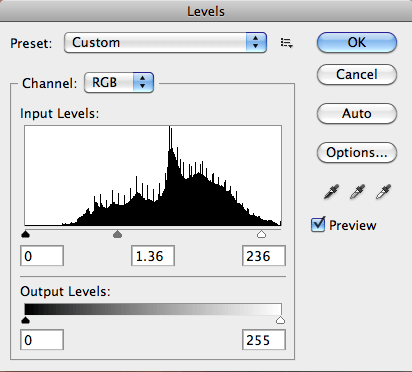Toggle the Preview checkbox

coord(318,225)
